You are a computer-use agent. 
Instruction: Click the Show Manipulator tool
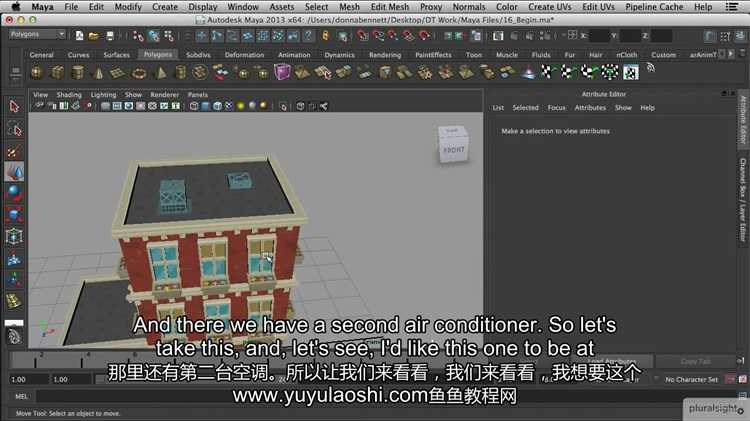coord(14,279)
